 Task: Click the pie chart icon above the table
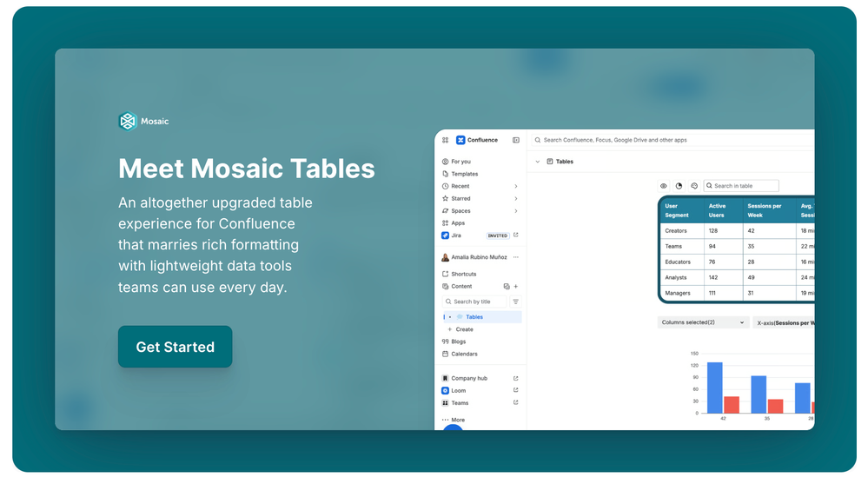679,186
